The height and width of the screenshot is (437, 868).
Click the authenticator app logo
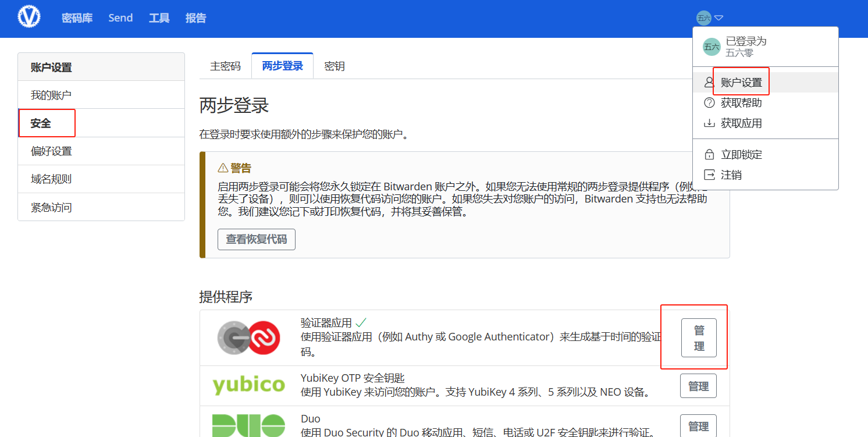click(248, 337)
